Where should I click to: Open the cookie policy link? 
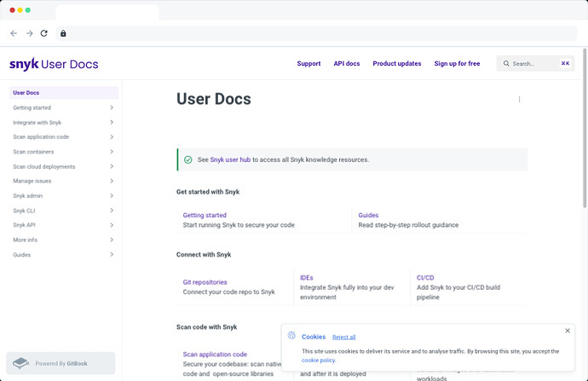319,360
